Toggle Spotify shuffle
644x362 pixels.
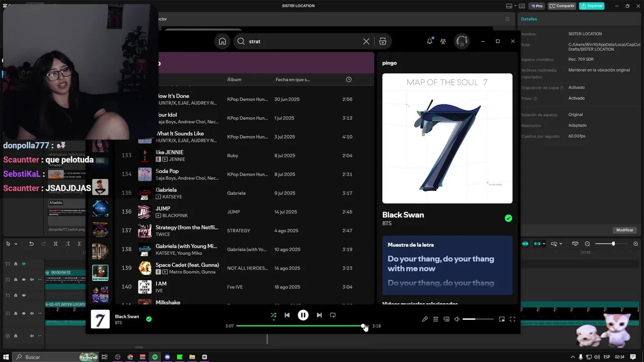click(x=273, y=315)
